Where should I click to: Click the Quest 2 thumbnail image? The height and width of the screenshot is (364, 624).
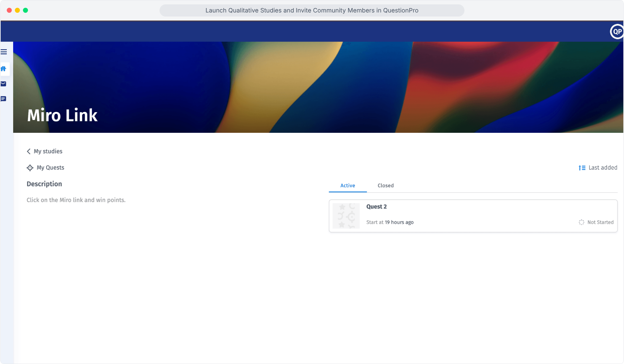346,216
